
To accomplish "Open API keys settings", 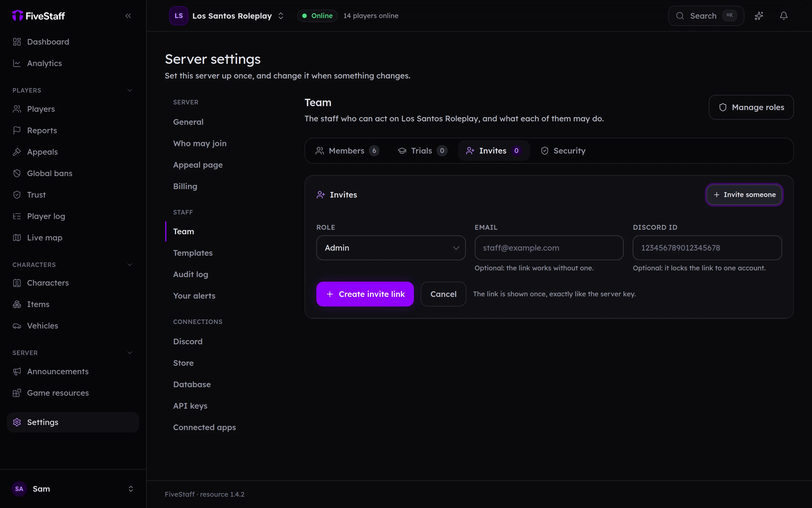I will click(190, 406).
